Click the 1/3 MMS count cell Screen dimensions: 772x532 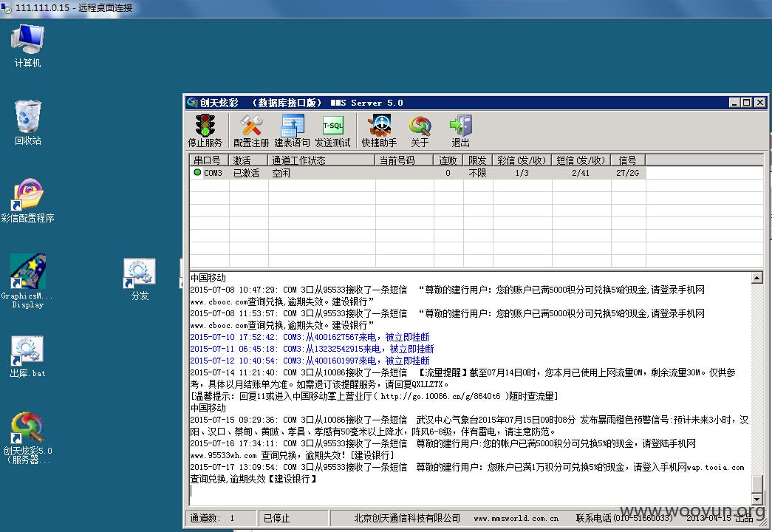[x=522, y=173]
